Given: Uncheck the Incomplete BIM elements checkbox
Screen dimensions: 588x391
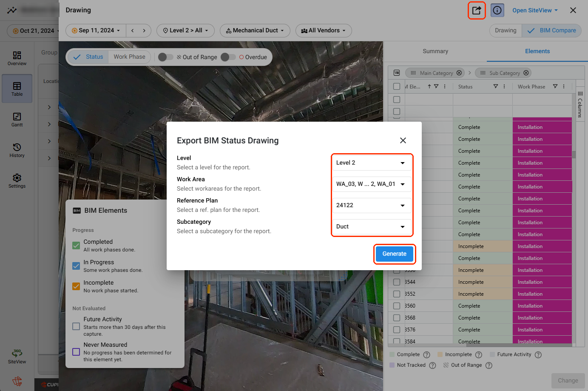Looking at the screenshot, I should [76, 286].
